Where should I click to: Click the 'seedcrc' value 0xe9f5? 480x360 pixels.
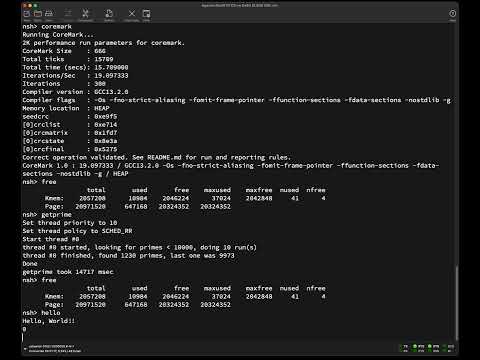(x=105, y=116)
